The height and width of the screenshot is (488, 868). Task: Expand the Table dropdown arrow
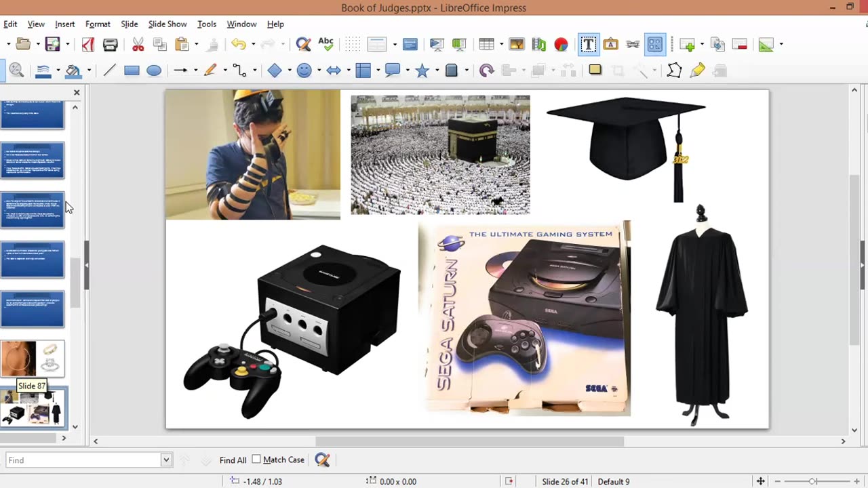[500, 44]
